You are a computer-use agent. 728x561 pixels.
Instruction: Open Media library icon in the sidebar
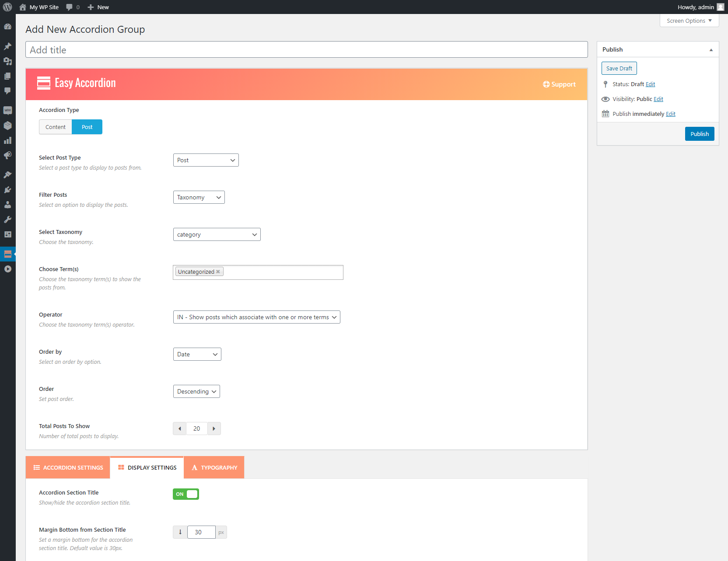(7, 61)
